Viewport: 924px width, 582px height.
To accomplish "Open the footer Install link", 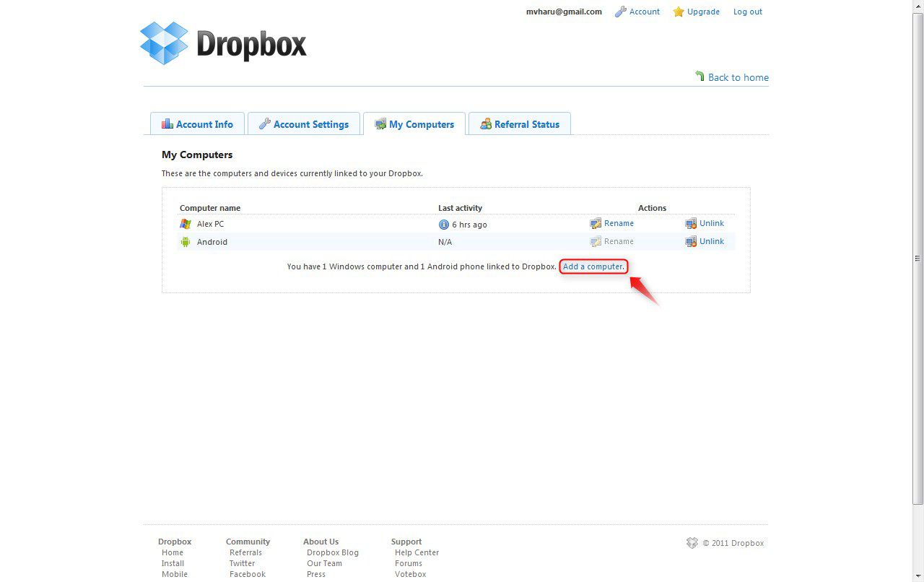I will click(173, 563).
